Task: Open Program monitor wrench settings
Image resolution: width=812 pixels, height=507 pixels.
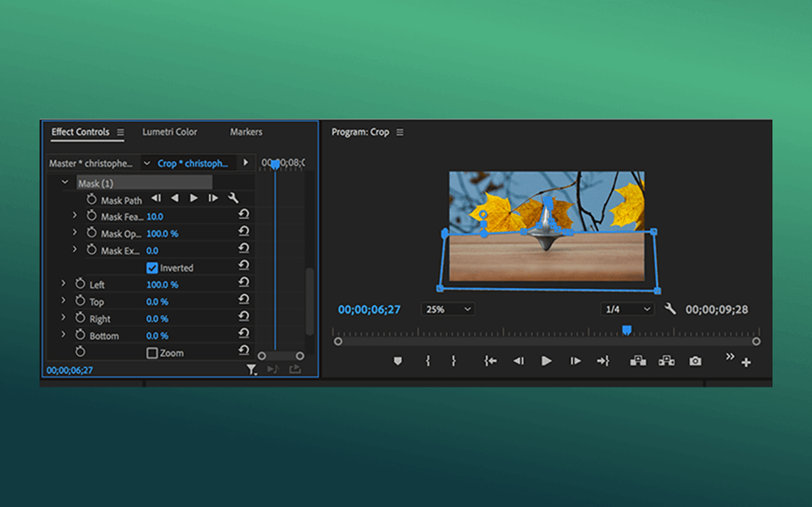Action: [x=670, y=309]
